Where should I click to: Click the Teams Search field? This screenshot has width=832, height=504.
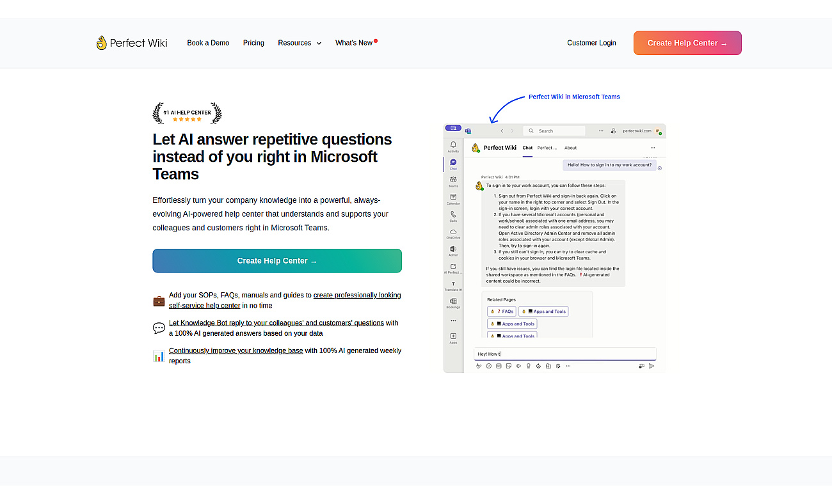tap(554, 130)
